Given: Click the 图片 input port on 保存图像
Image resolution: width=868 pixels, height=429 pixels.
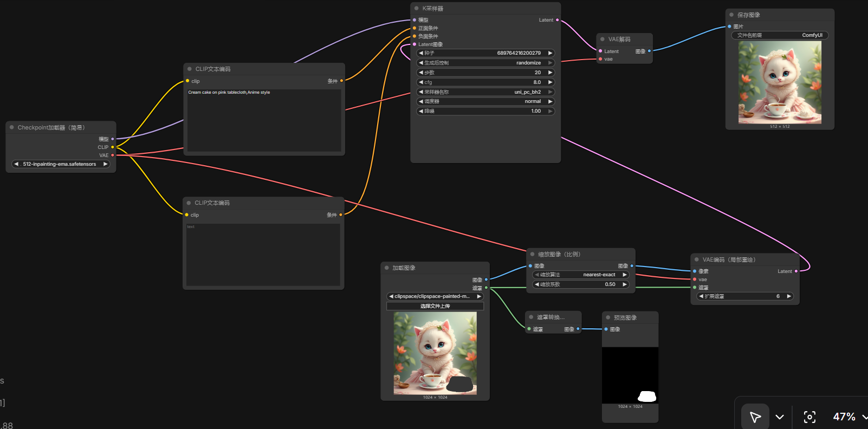Looking at the screenshot, I should coord(729,27).
